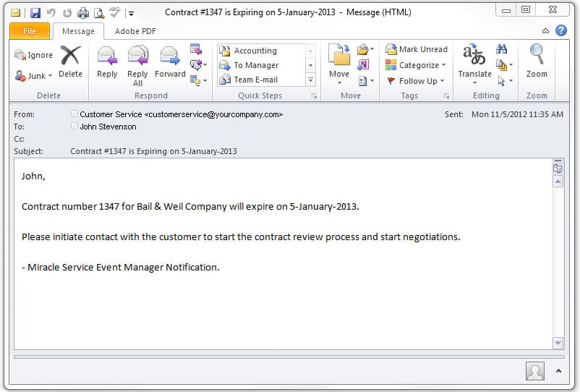Mark the message as Unread
The image size is (580, 392).
pos(417,49)
